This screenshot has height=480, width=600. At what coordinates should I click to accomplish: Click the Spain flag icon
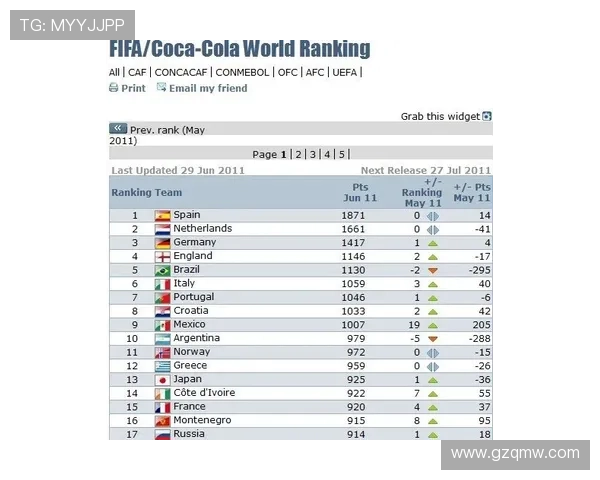point(162,215)
